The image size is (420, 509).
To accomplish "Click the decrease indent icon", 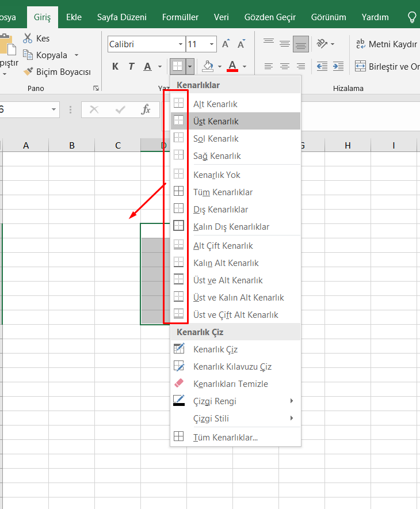I will click(322, 66).
